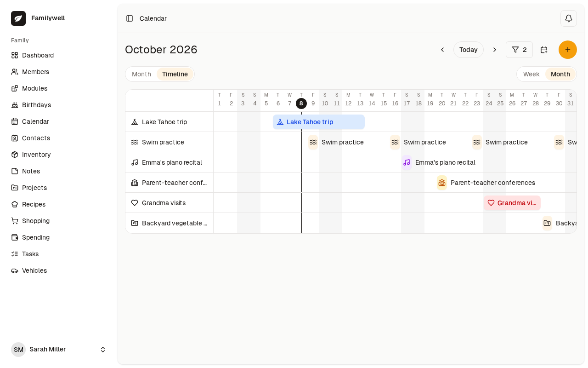The width and height of the screenshot is (588, 368).
Task: Open the Grandma visits timeline bar
Action: (512, 203)
